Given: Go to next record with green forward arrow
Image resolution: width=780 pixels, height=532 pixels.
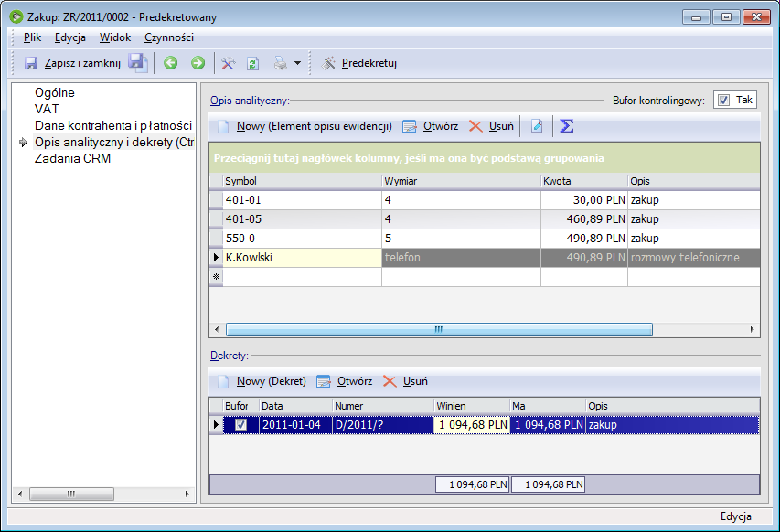Looking at the screenshot, I should [x=198, y=63].
